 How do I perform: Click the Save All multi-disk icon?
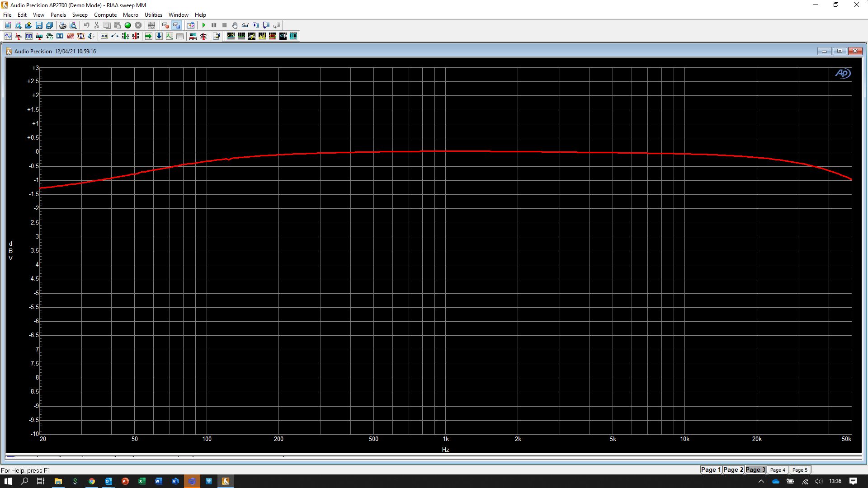tap(49, 25)
